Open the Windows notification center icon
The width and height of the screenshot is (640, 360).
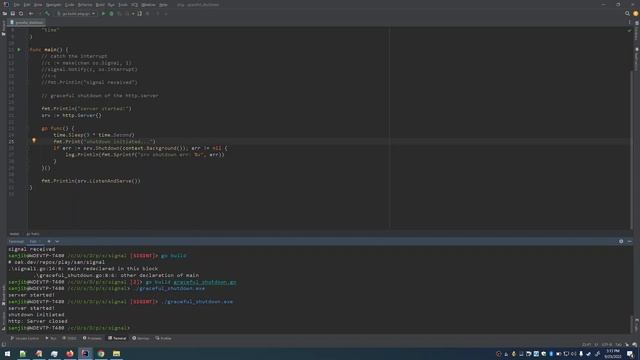631,353
